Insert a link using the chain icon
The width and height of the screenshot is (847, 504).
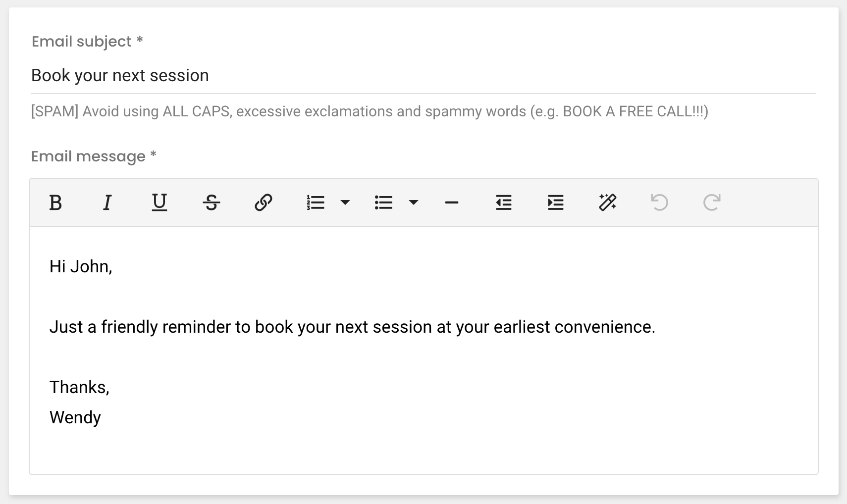tap(264, 202)
